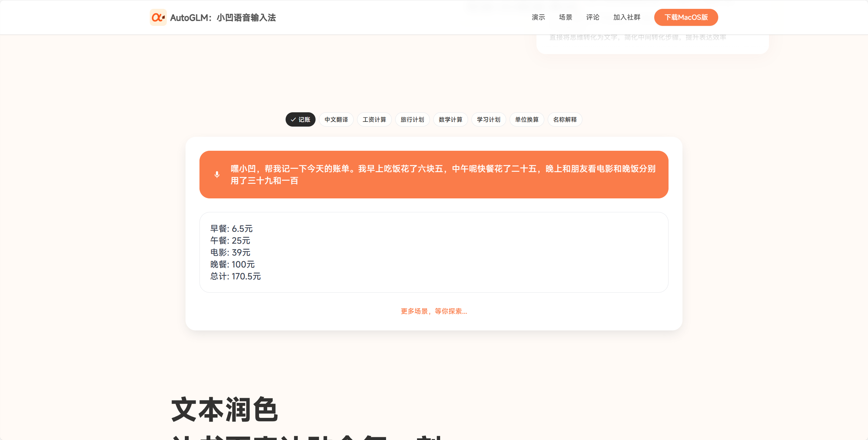Click the line 午餐: 25元
The image size is (868, 440).
point(230,241)
